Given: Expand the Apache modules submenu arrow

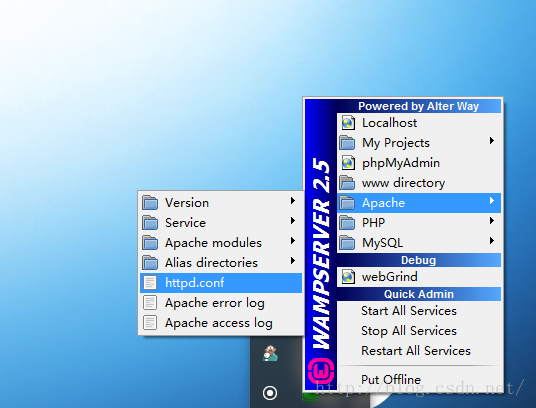Looking at the screenshot, I should 293,241.
